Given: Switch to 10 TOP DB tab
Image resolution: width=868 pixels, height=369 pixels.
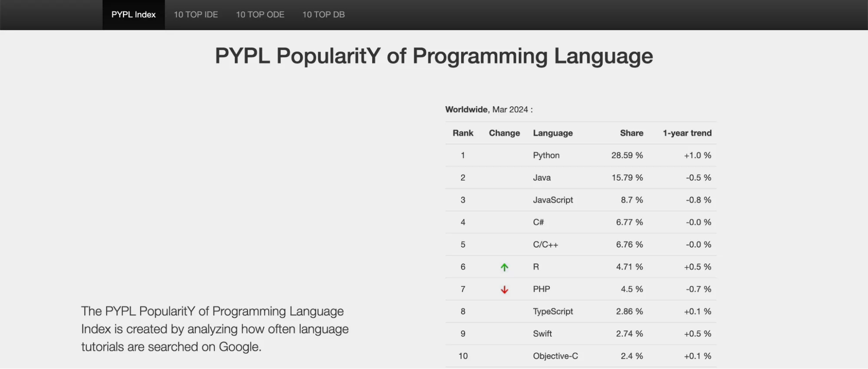Looking at the screenshot, I should coord(323,15).
